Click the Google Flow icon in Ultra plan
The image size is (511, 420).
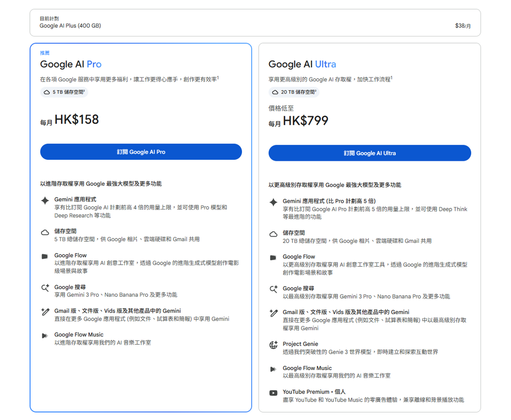click(273, 258)
